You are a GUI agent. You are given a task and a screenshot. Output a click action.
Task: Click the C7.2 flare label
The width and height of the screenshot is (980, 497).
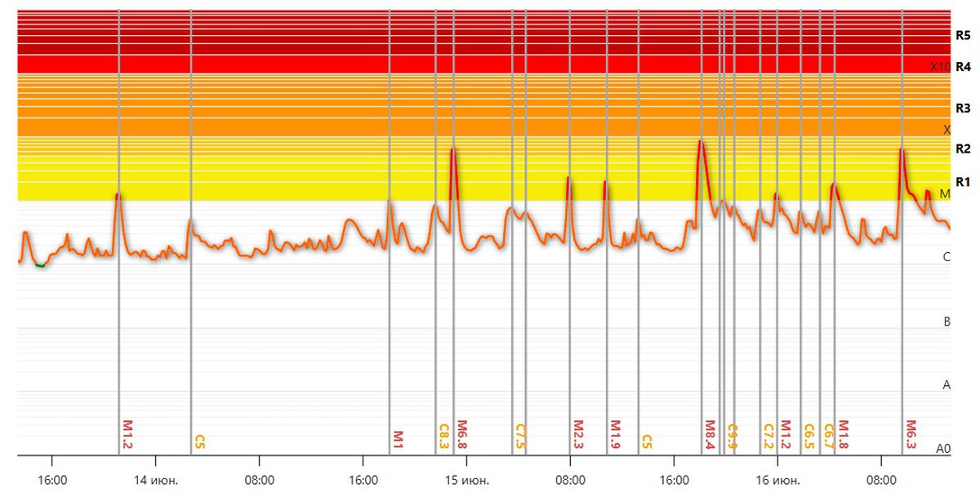(x=768, y=436)
